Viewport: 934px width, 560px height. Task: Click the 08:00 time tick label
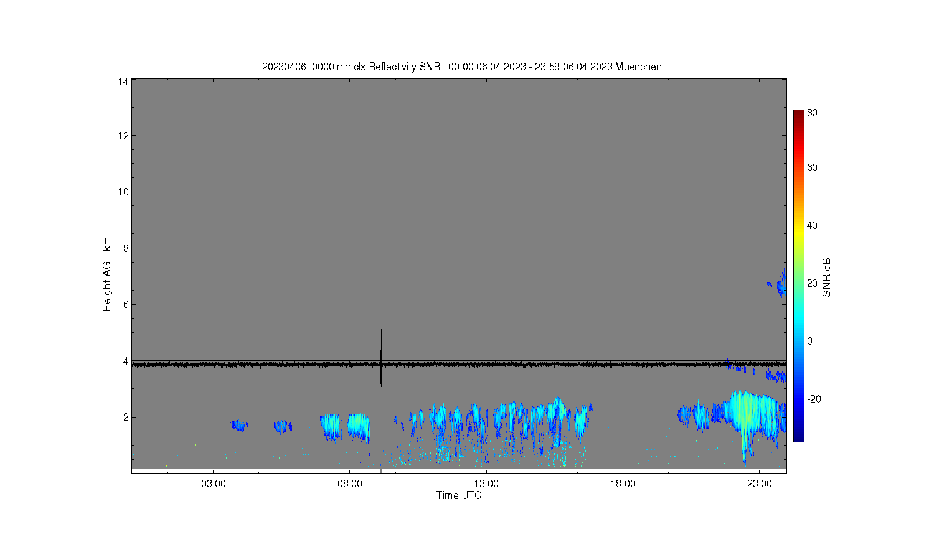click(x=350, y=484)
